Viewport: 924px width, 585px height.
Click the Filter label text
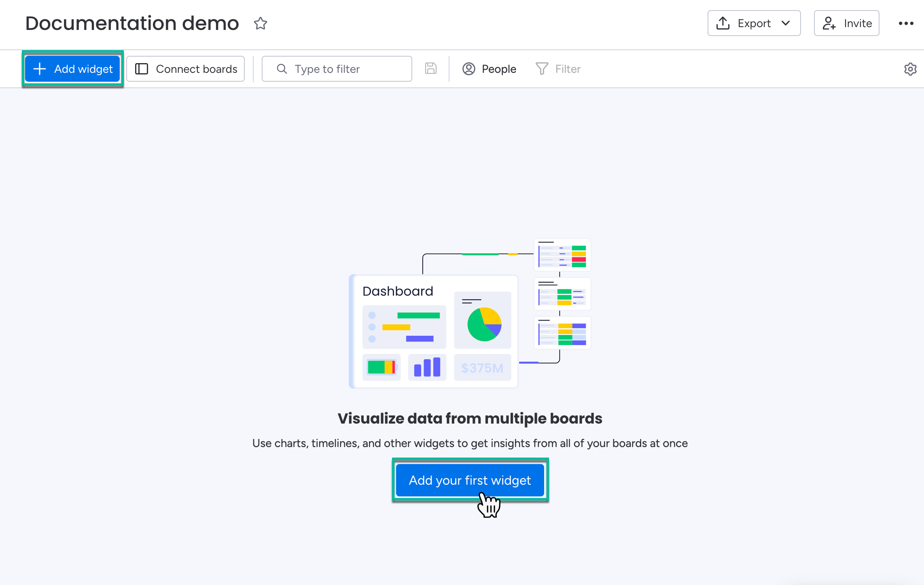pyautogui.click(x=568, y=69)
